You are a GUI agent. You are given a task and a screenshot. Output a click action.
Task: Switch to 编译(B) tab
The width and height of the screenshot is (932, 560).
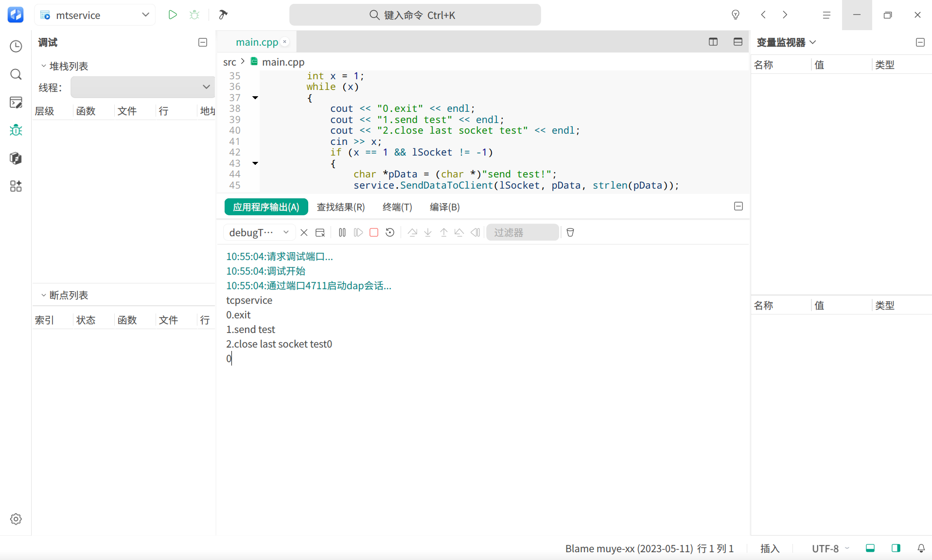[x=445, y=207]
